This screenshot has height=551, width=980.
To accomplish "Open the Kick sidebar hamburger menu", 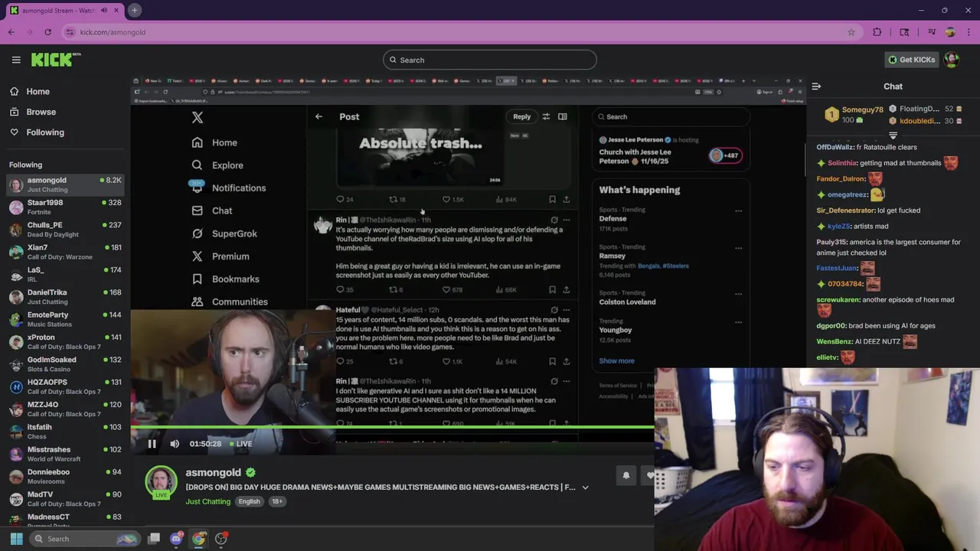I will click(16, 60).
